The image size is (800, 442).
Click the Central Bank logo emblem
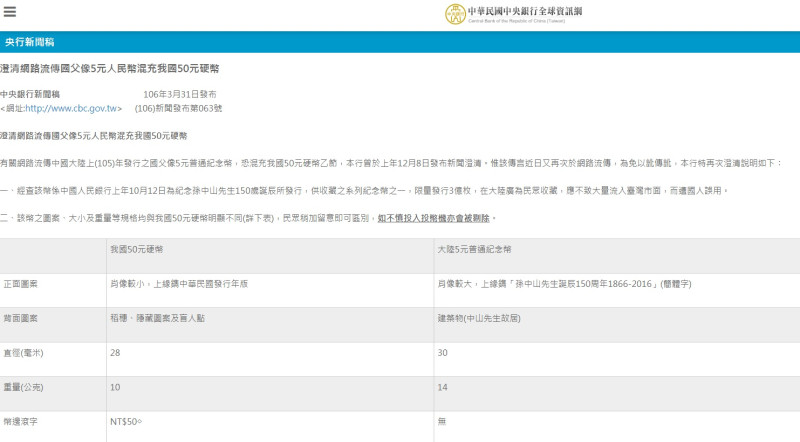click(x=455, y=14)
